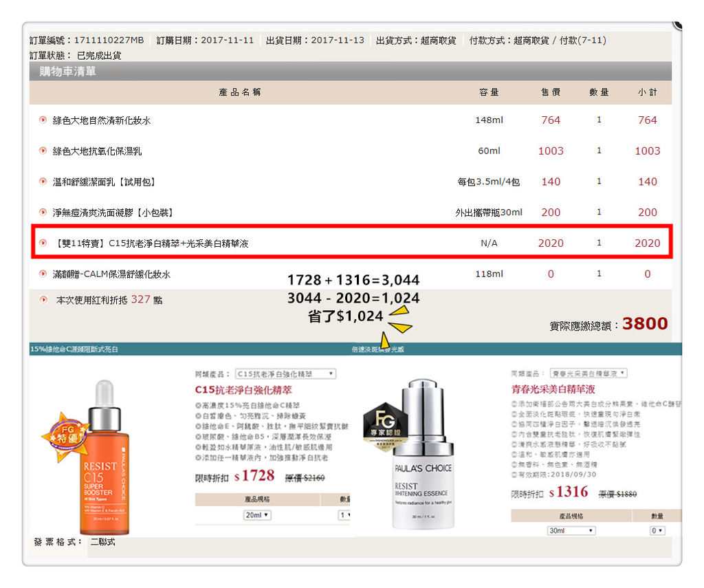Click the 出貨日期 2017-11-13 text
Image resolution: width=704 pixels, height=588 pixels.
point(315,40)
